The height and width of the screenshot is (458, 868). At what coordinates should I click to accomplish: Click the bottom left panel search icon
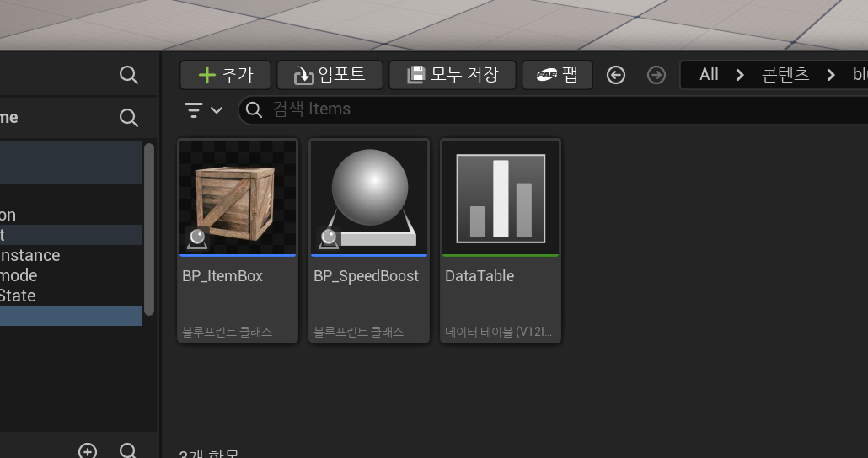[128, 450]
